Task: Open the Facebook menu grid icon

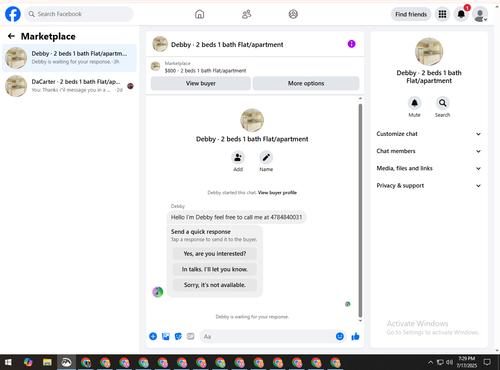Action: (442, 14)
